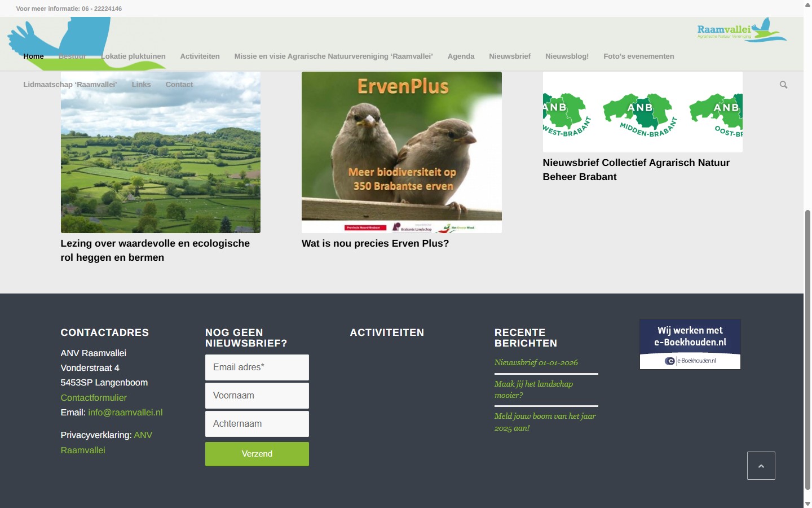Select the Contact menu item
This screenshot has width=812, height=508.
[x=179, y=85]
